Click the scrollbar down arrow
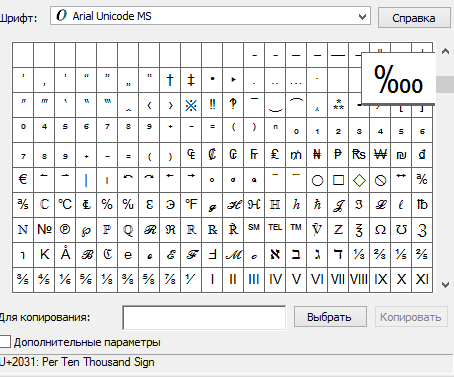This screenshot has height=377, width=454. point(445,285)
